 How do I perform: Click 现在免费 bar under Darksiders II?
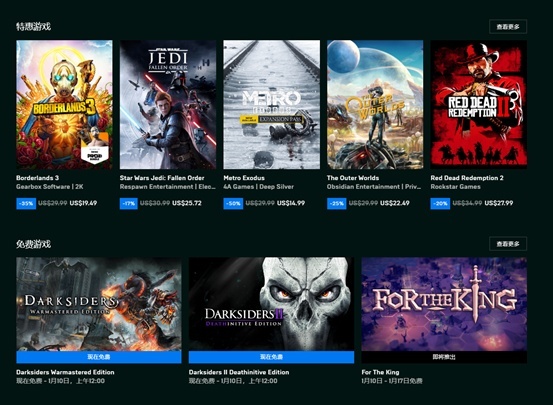click(x=271, y=357)
